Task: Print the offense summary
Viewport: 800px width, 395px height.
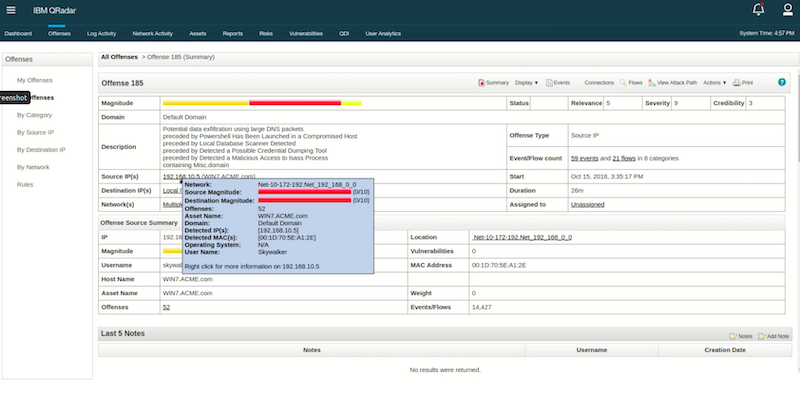Action: click(x=743, y=83)
